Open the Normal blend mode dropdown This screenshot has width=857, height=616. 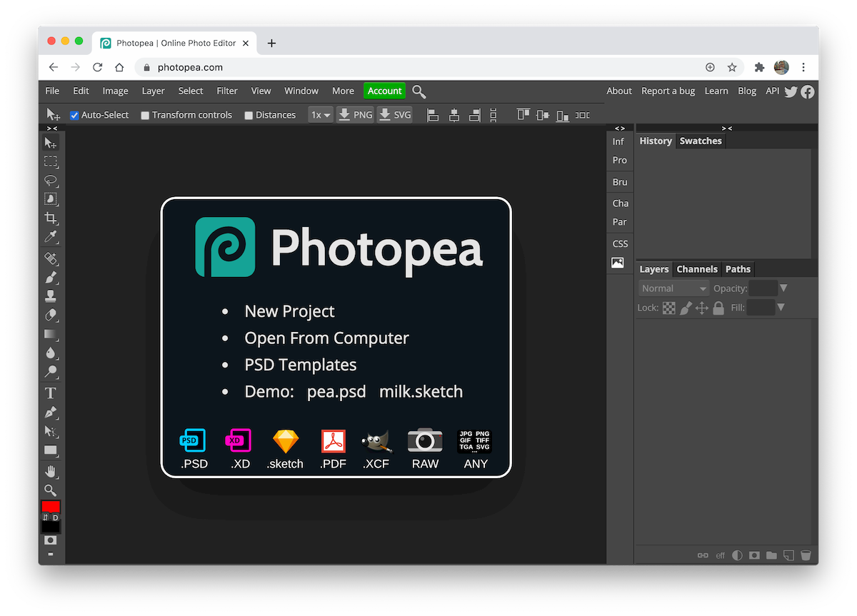[x=673, y=288]
